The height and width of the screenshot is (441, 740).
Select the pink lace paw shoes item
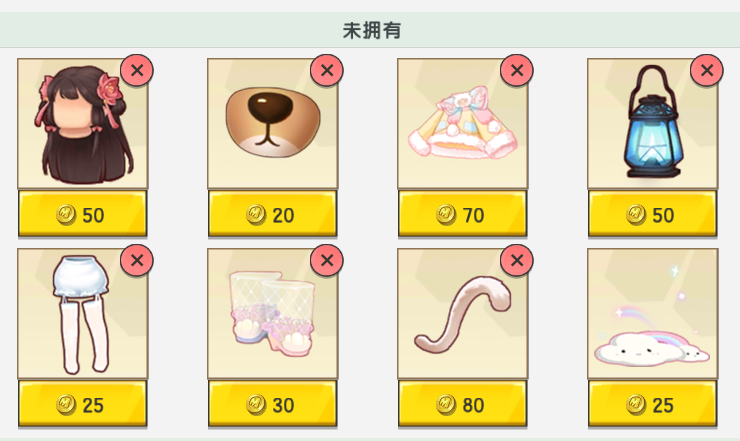point(273,314)
